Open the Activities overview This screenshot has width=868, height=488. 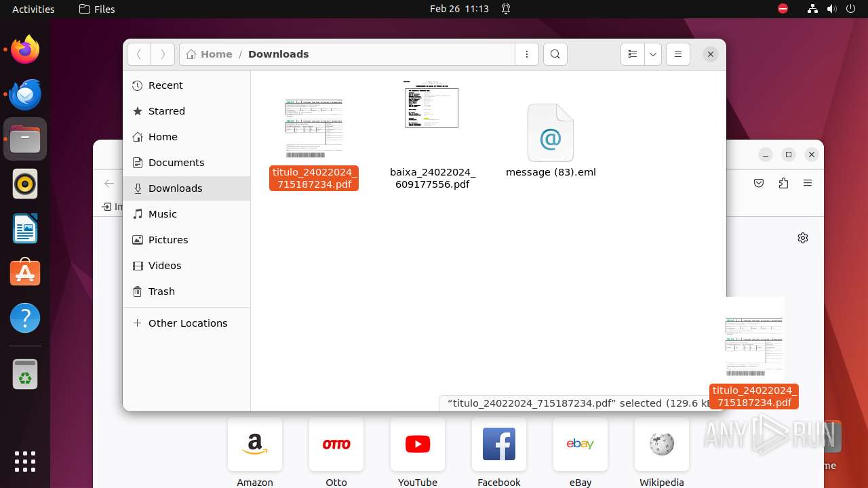(33, 9)
